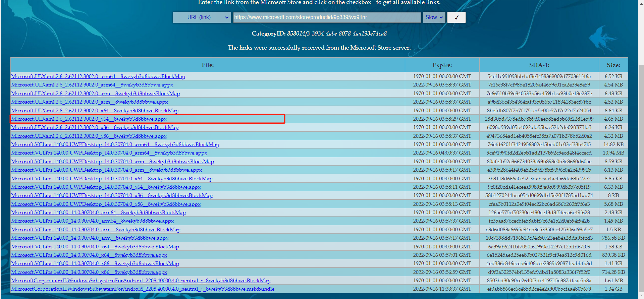Click Microsoft.UI.Xaml.2.6 x86 BlockMap link
Screen dimensions: 644x299
click(x=95, y=127)
